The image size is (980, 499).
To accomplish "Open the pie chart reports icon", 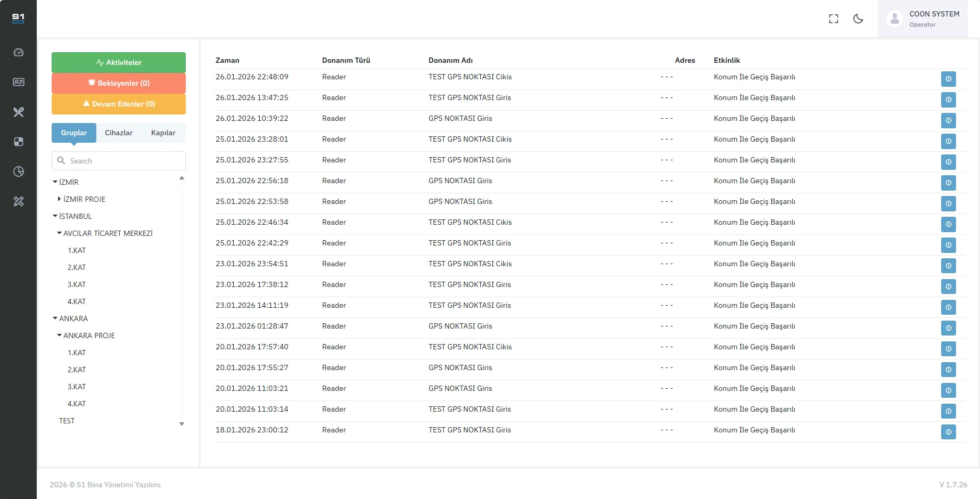I will coord(19,171).
